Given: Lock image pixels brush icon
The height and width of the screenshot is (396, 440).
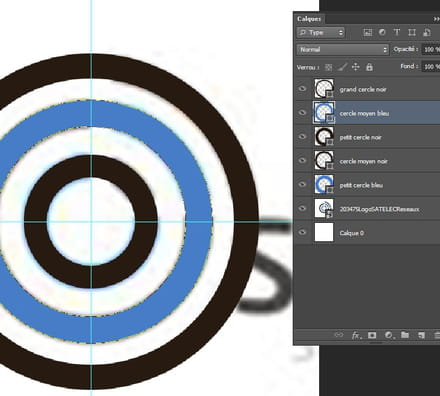Looking at the screenshot, I should 342,67.
